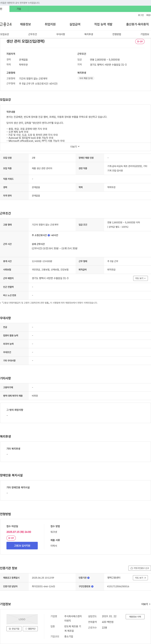
Task: Jump to the 모집요강 section tab
Action: point(5,34)
